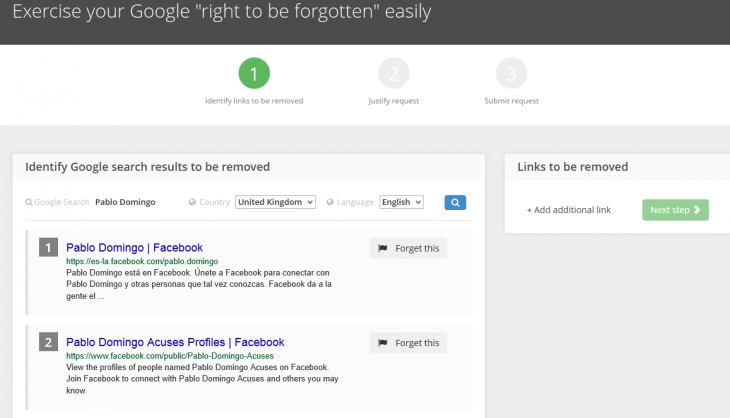Viewport: 730px width, 418px height.
Task: Click the flag icon on first result
Action: click(382, 249)
